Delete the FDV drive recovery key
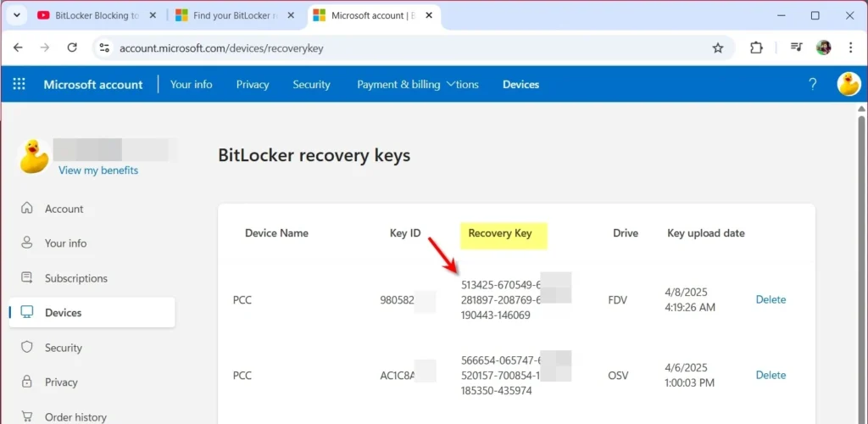The width and height of the screenshot is (868, 424). click(771, 299)
